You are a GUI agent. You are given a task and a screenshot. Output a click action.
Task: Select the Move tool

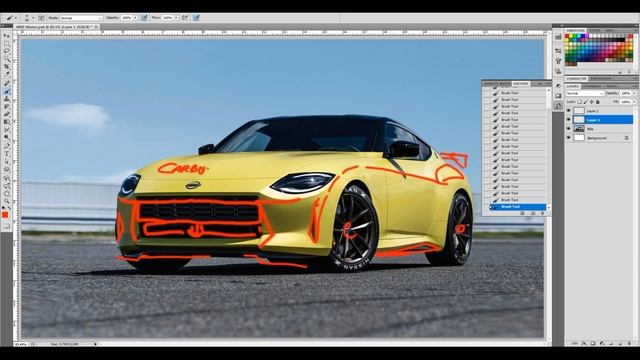pyautogui.click(x=7, y=36)
